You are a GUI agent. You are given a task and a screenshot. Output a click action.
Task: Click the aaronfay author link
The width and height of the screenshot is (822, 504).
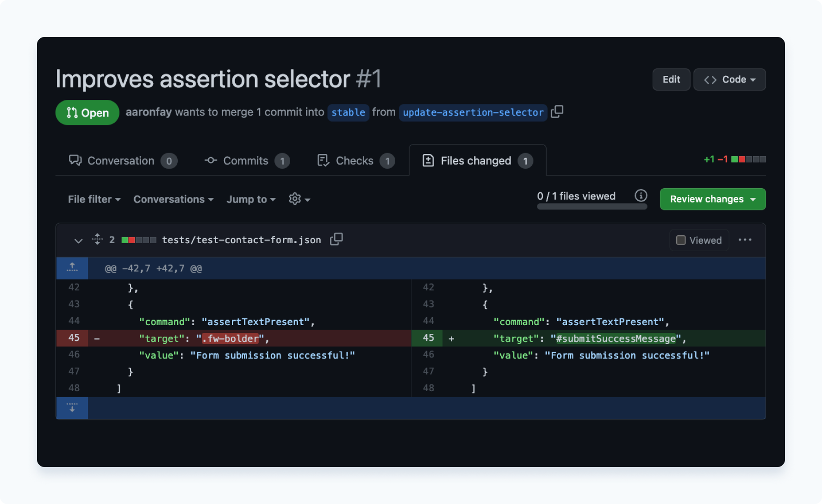pos(149,112)
